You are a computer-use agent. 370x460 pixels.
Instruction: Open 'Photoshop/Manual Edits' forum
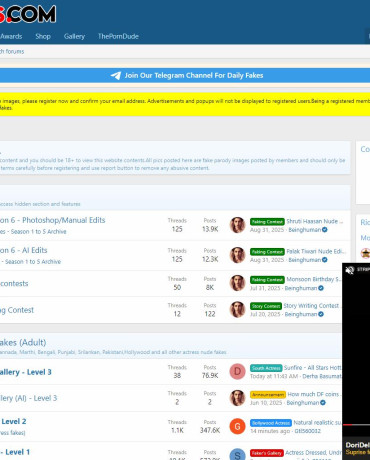53,220
